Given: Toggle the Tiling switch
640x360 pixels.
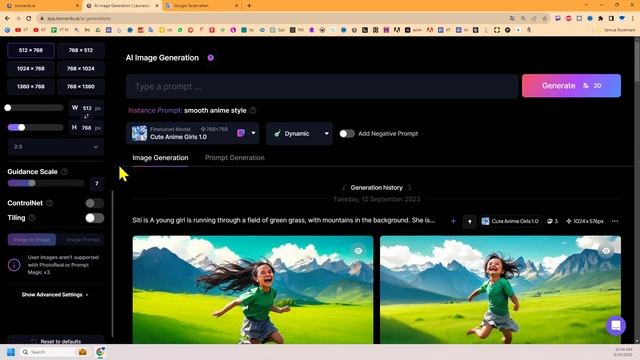Looking at the screenshot, I should (94, 218).
